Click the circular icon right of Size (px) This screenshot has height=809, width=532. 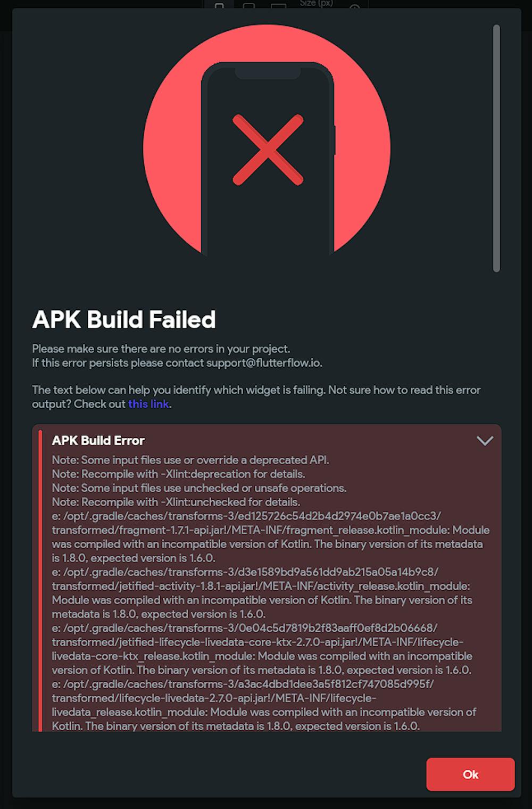[354, 6]
